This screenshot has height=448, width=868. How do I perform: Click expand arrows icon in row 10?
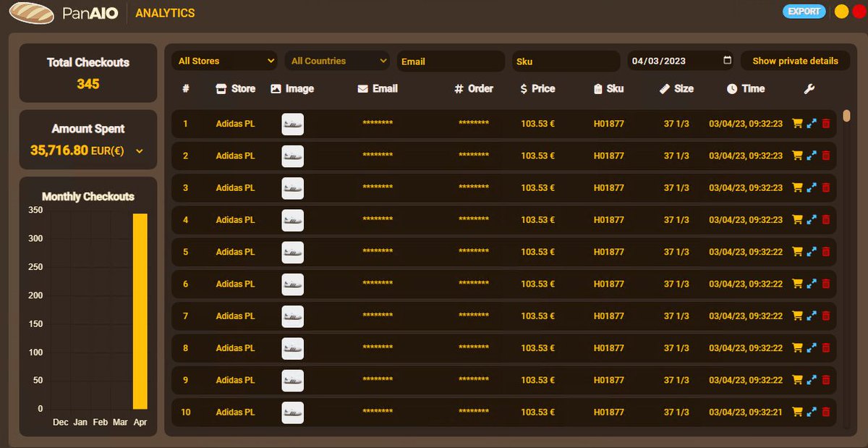click(812, 412)
